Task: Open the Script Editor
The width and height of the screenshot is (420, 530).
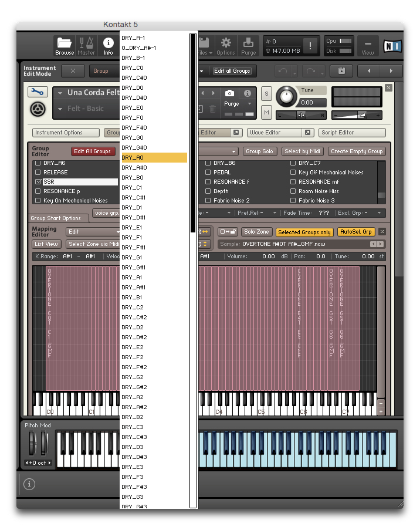Action: coord(352,133)
